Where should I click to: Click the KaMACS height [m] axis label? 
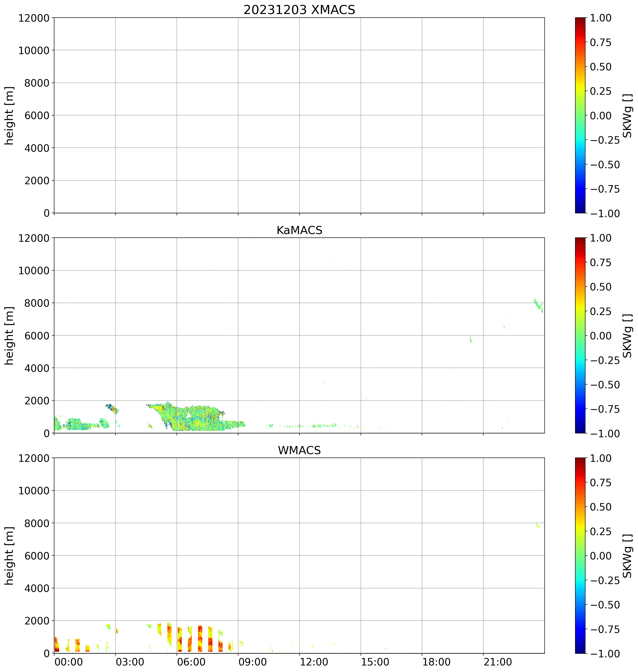pos(9,335)
